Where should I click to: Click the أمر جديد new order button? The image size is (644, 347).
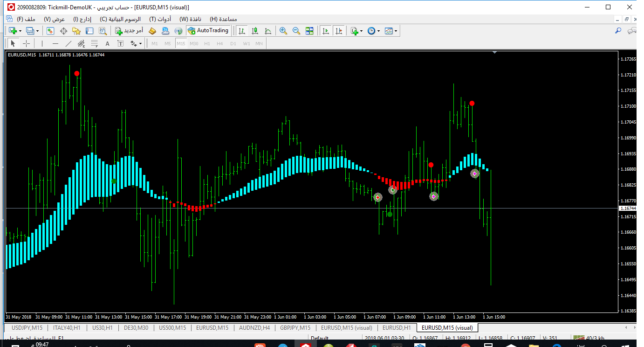coord(129,31)
